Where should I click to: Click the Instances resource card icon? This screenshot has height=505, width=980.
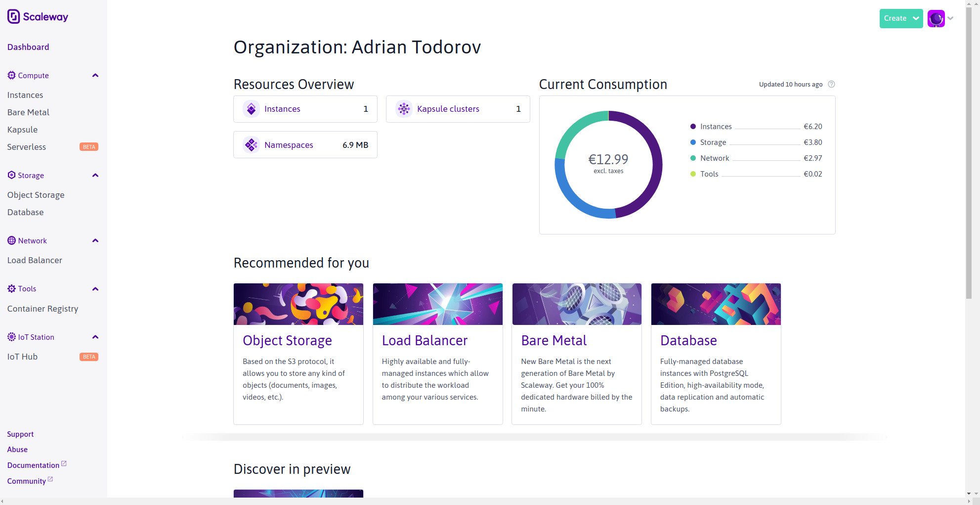point(251,109)
